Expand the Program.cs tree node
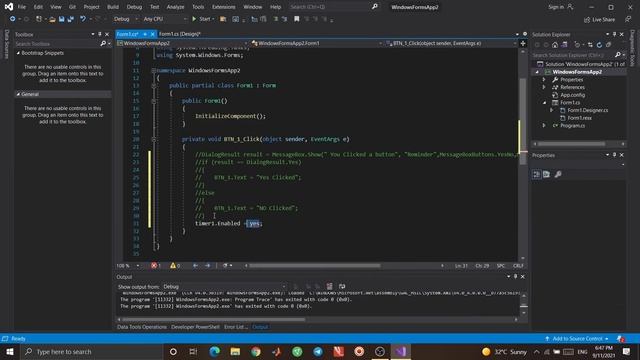Screen dimensions: 640x360 click(544, 126)
